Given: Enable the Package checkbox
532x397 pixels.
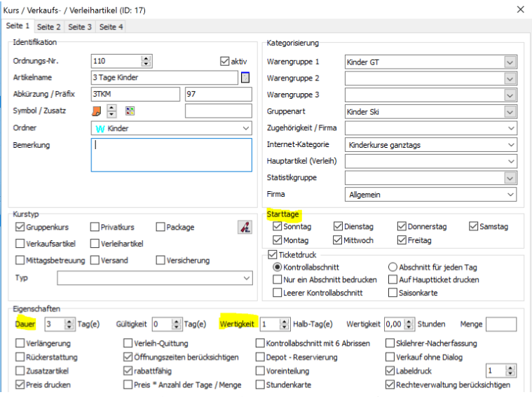Looking at the screenshot, I should pyautogui.click(x=160, y=227).
